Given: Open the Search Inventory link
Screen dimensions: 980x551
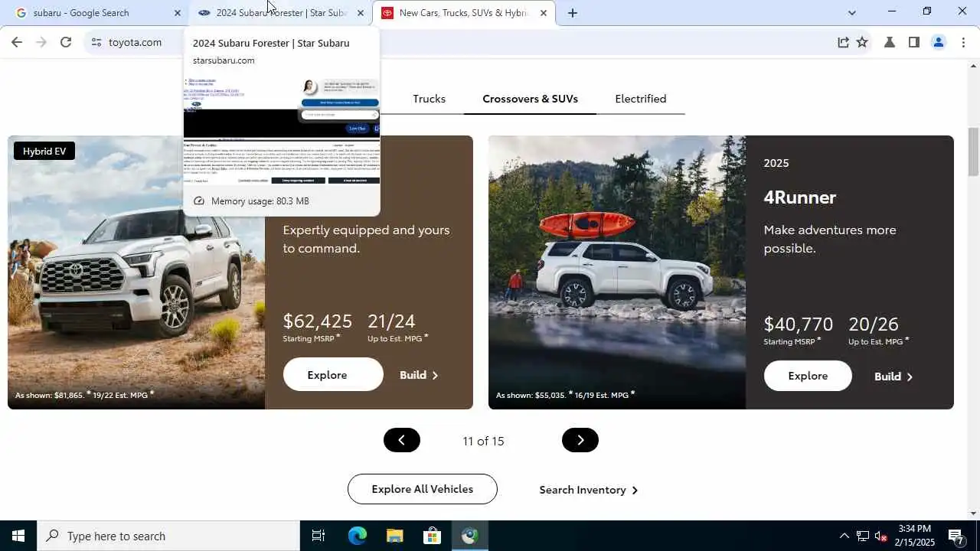Looking at the screenshot, I should coord(588,490).
